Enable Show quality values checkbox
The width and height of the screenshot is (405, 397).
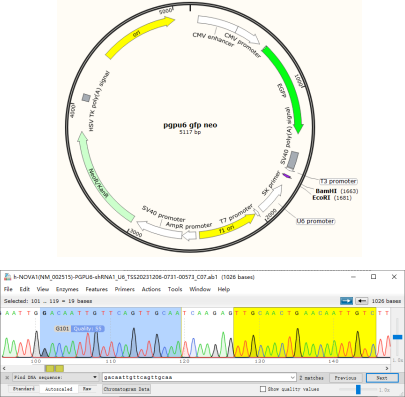click(263, 389)
